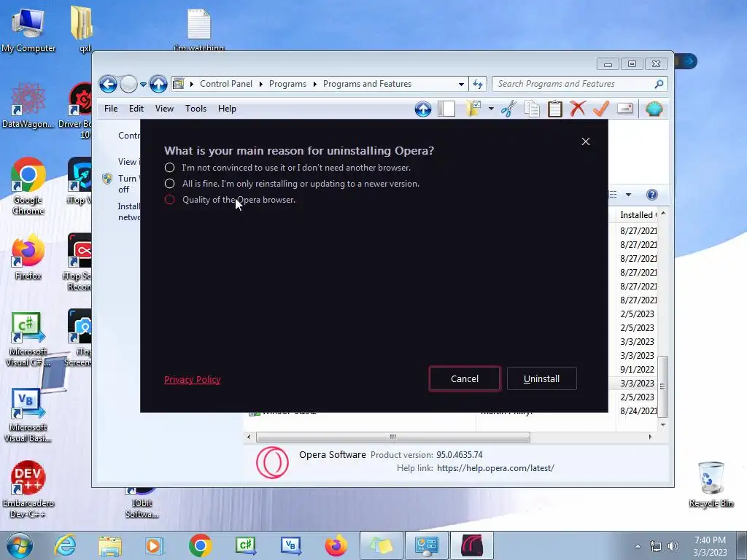Click the Cut scissors toolbar icon
Image resolution: width=747 pixels, height=560 pixels.
click(508, 109)
